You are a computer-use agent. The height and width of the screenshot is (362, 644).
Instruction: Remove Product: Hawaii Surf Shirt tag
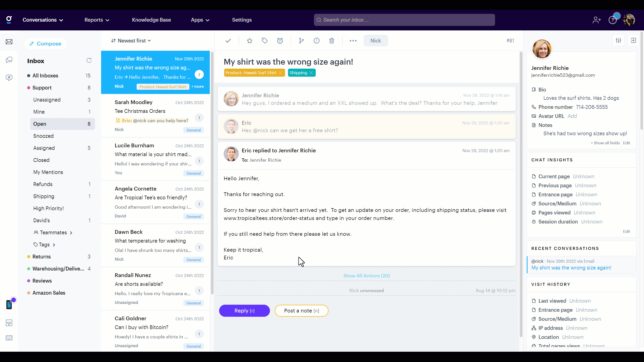280,73
